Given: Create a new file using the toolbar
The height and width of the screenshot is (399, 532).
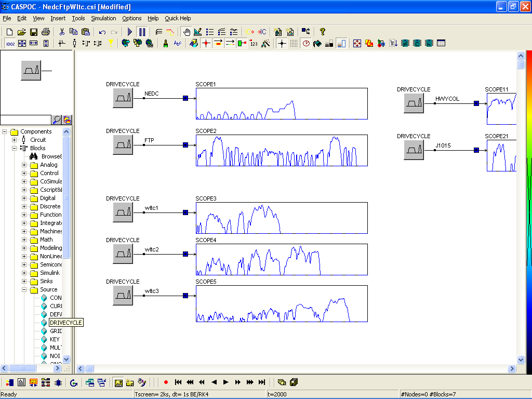Looking at the screenshot, I should pos(9,32).
